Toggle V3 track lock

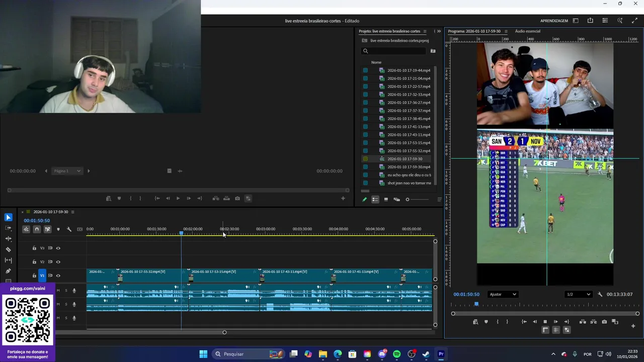point(34,248)
